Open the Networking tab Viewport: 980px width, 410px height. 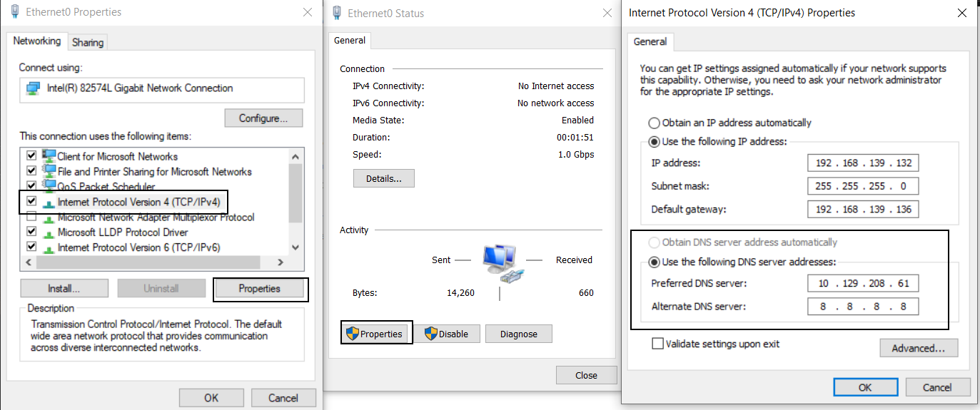pos(37,41)
